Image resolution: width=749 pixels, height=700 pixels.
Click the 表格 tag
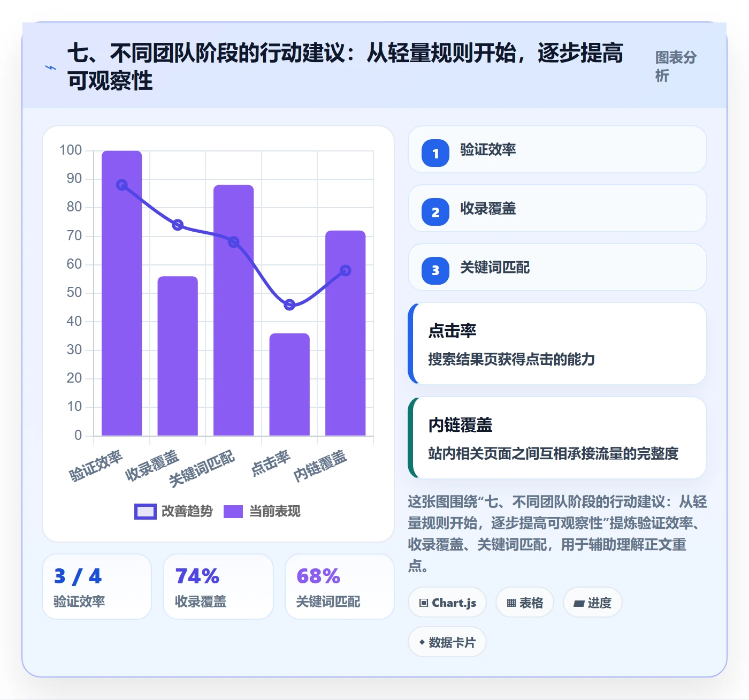[525, 603]
